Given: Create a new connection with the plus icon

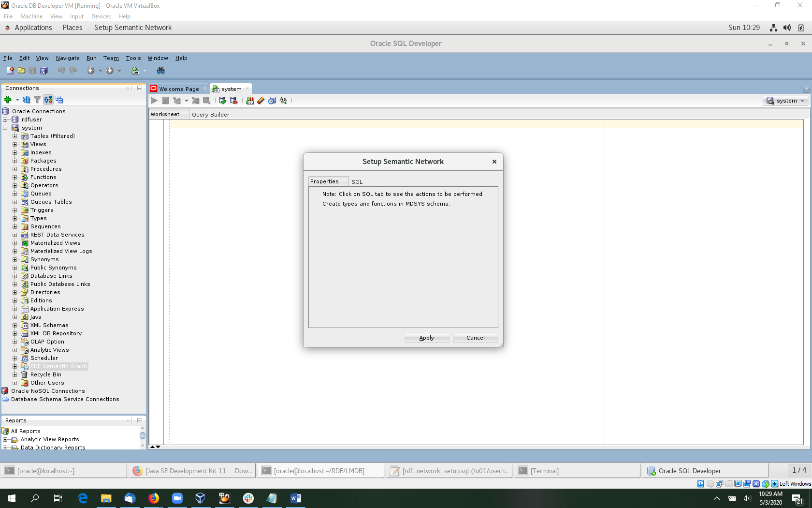Looking at the screenshot, I should (x=8, y=100).
